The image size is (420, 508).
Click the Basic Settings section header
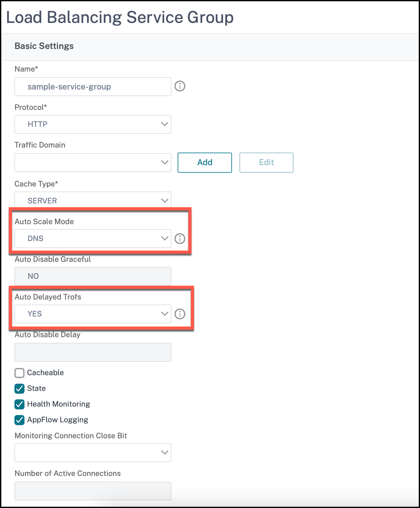point(44,46)
